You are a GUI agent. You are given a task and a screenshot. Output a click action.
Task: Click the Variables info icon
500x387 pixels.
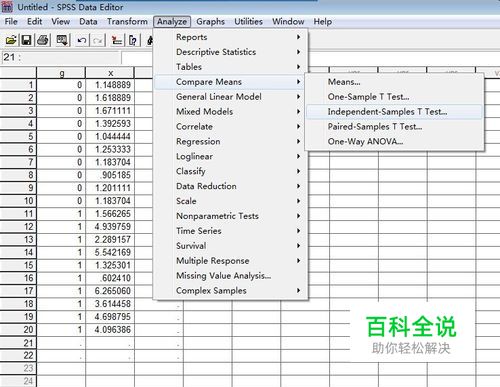pyautogui.click(x=133, y=40)
